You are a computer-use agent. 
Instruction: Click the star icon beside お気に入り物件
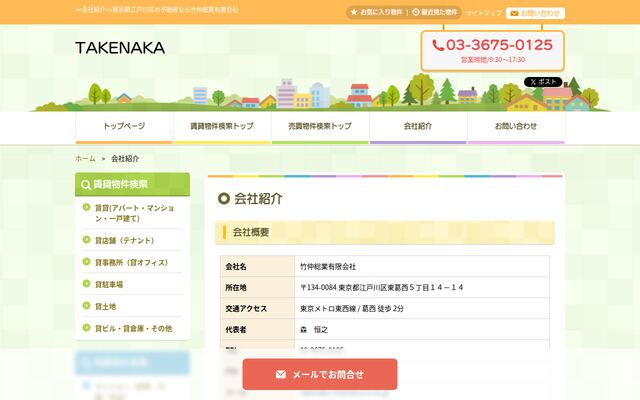(x=354, y=12)
